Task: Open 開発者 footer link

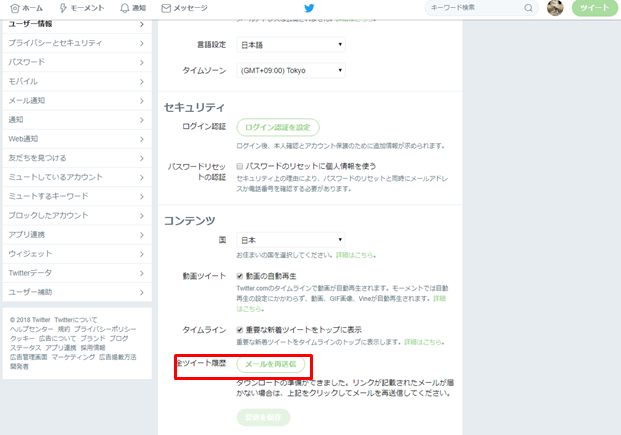Action: point(19,366)
